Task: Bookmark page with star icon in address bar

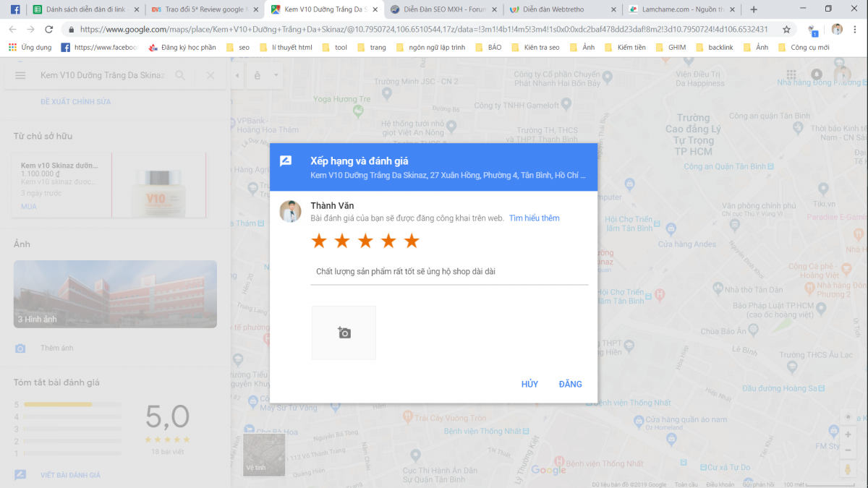Action: tap(786, 30)
